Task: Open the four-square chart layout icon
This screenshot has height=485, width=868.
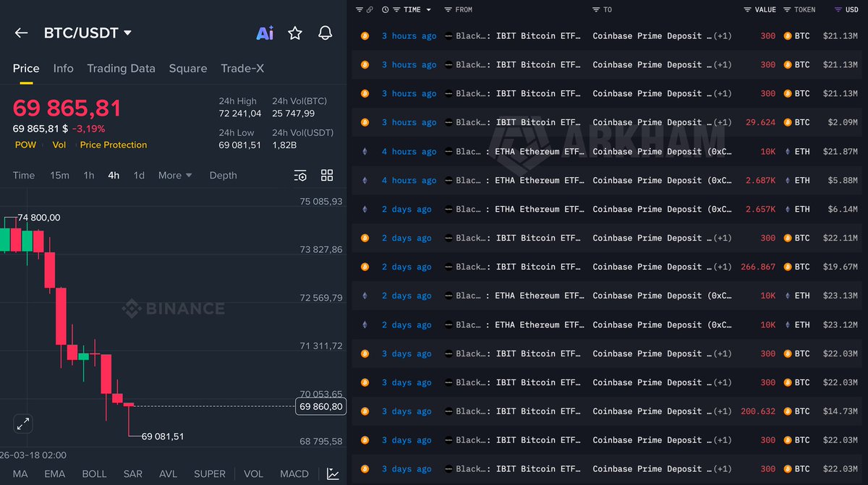Action: tap(327, 176)
